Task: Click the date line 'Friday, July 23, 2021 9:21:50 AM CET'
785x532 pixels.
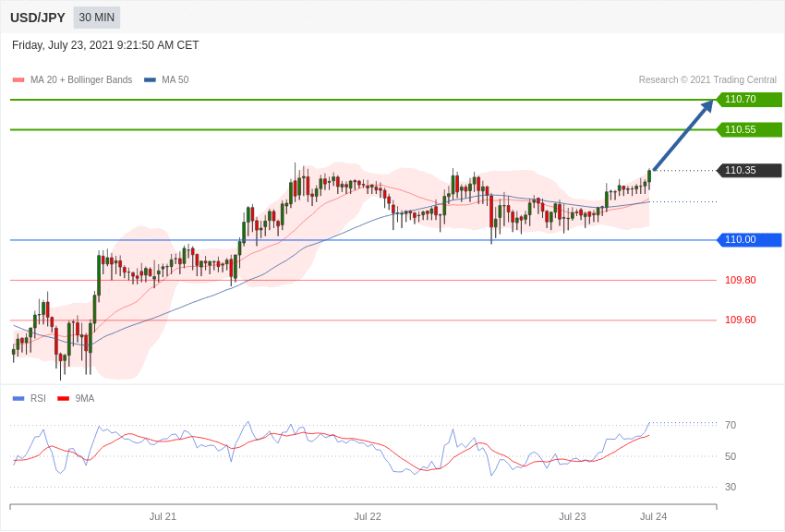Action: (105, 45)
